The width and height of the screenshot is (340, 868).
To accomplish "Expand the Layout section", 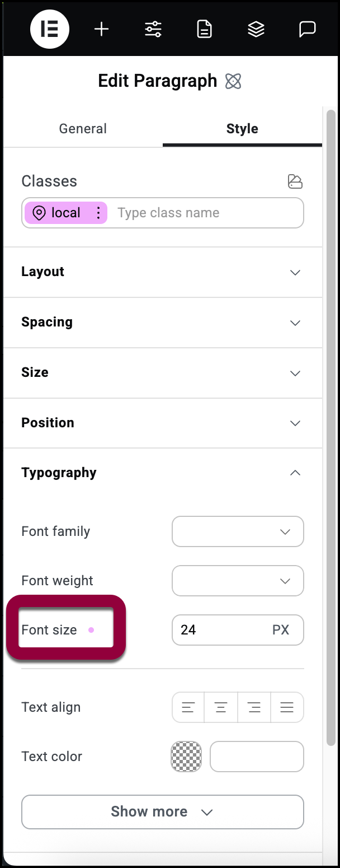I will pyautogui.click(x=162, y=272).
